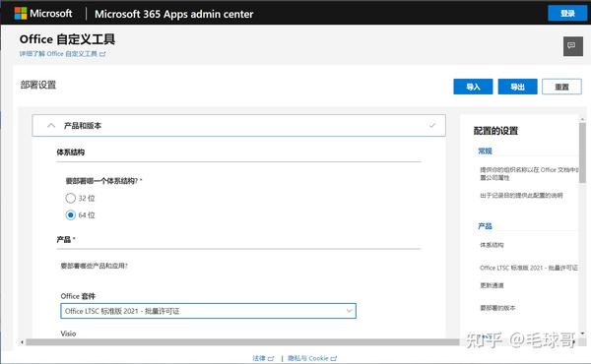Click the Office 套件 dropdown arrow
Viewport: 591px width, 364px height.
349,311
